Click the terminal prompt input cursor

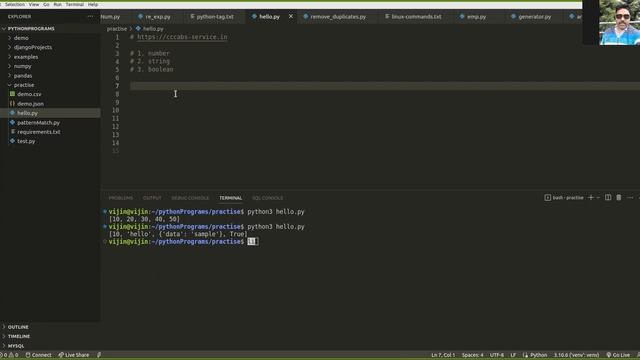pos(252,242)
